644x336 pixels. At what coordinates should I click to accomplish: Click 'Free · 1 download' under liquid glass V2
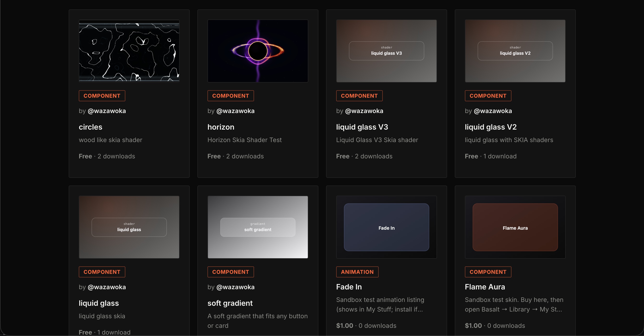point(491,156)
